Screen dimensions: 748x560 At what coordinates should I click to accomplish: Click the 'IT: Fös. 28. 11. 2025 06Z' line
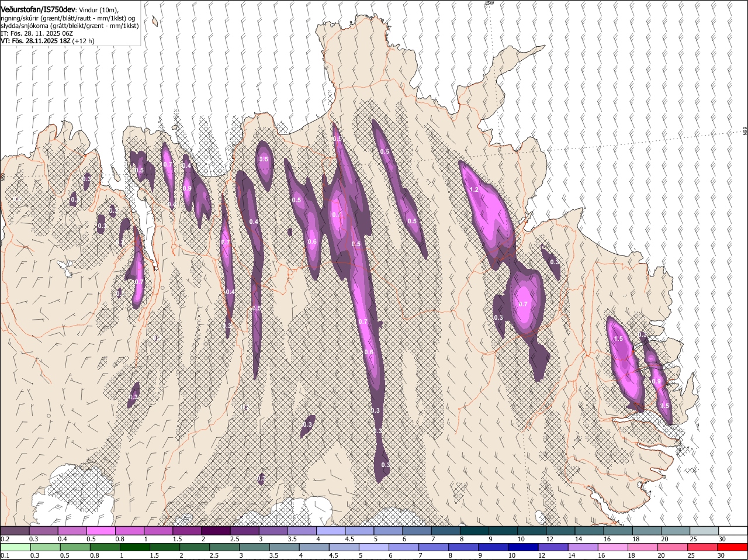(x=37, y=33)
